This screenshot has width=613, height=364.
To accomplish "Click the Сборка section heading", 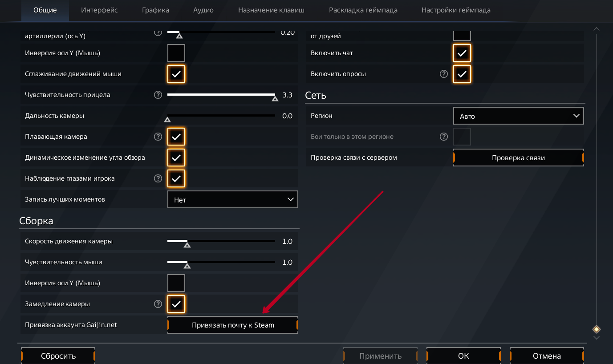I will click(36, 221).
